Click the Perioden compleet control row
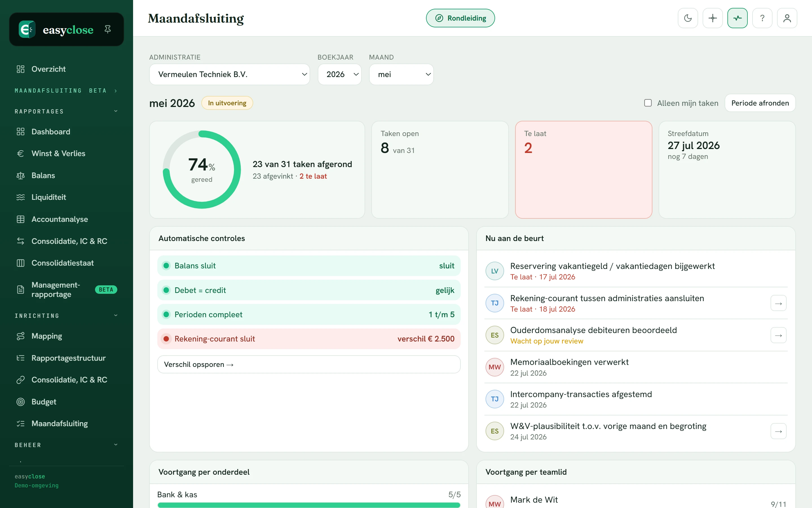Image resolution: width=812 pixels, height=508 pixels. tap(309, 314)
